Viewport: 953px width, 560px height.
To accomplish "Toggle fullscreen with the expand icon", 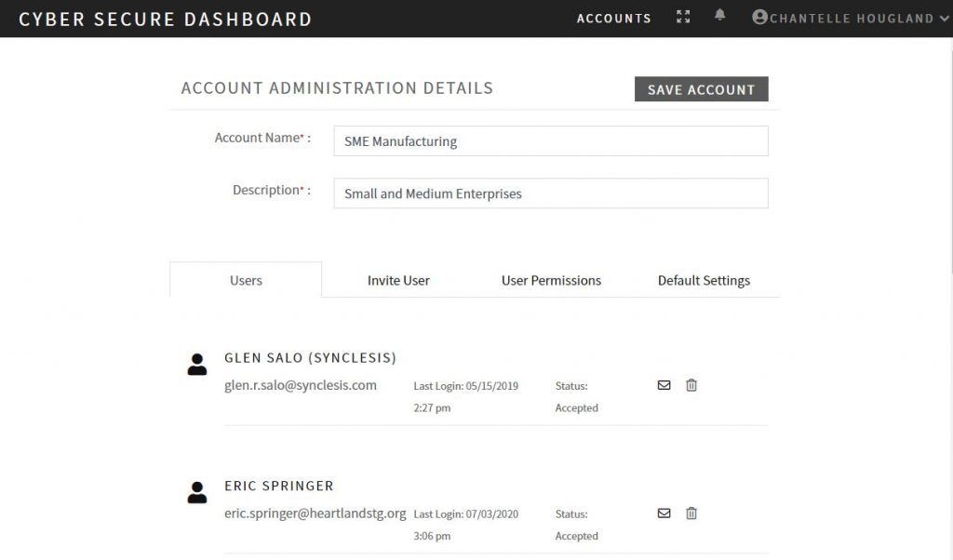I will pyautogui.click(x=683, y=17).
